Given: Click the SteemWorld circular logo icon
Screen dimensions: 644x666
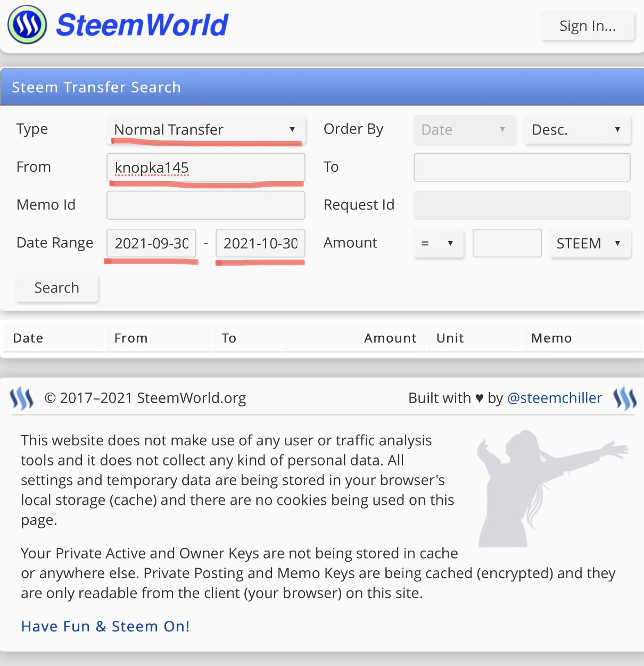Looking at the screenshot, I should click(27, 24).
